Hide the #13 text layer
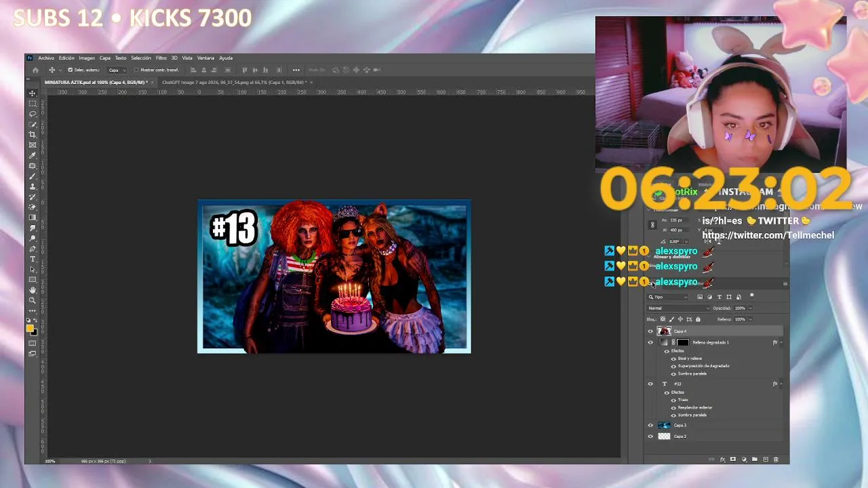This screenshot has height=488, width=868. click(650, 384)
